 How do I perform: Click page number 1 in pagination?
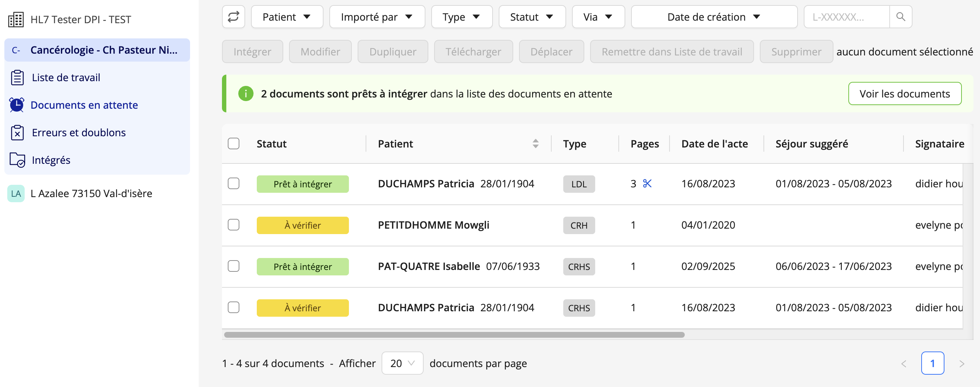click(x=932, y=363)
